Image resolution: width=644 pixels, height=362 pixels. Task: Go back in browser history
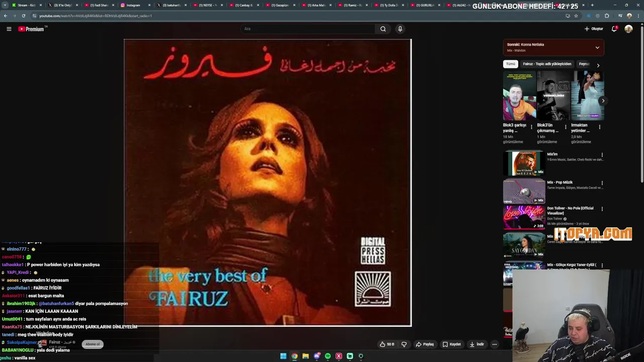point(6,16)
